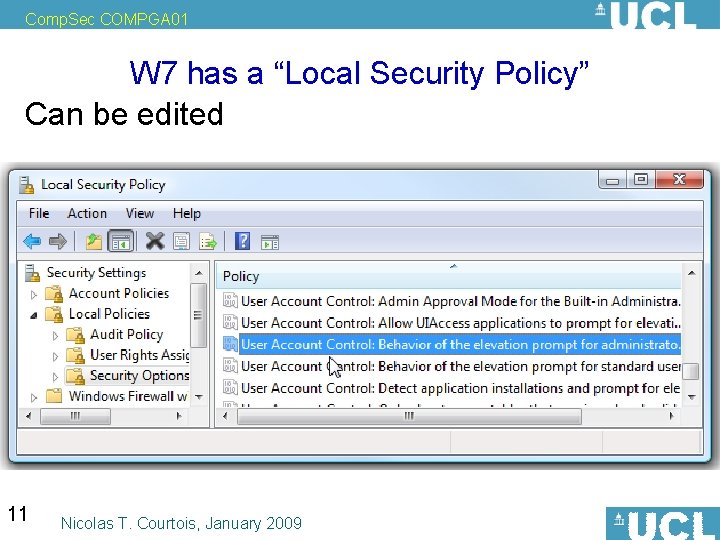This screenshot has height=540, width=720.
Task: Select Account Policies label in tree
Action: click(119, 293)
